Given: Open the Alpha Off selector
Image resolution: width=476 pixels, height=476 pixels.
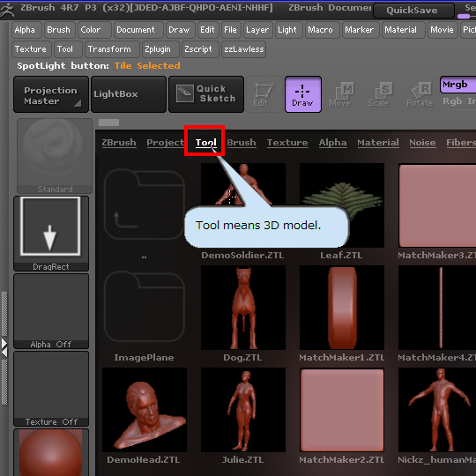Looking at the screenshot, I should click(51, 311).
